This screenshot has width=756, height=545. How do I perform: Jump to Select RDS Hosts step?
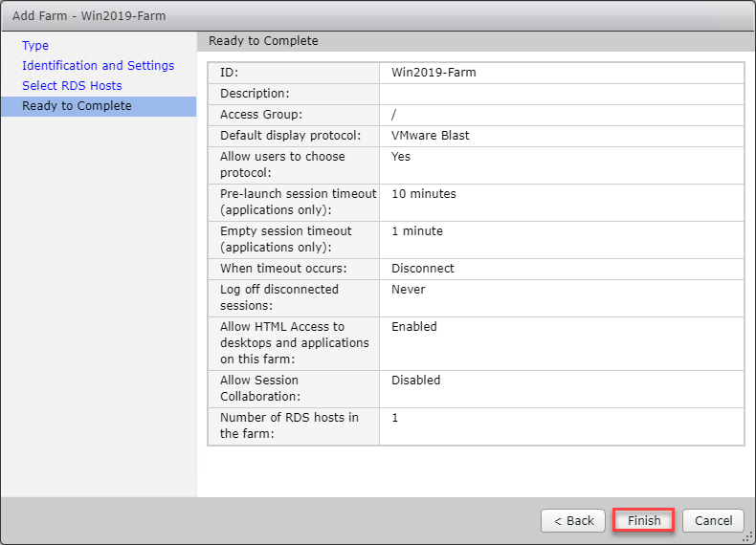(x=72, y=85)
